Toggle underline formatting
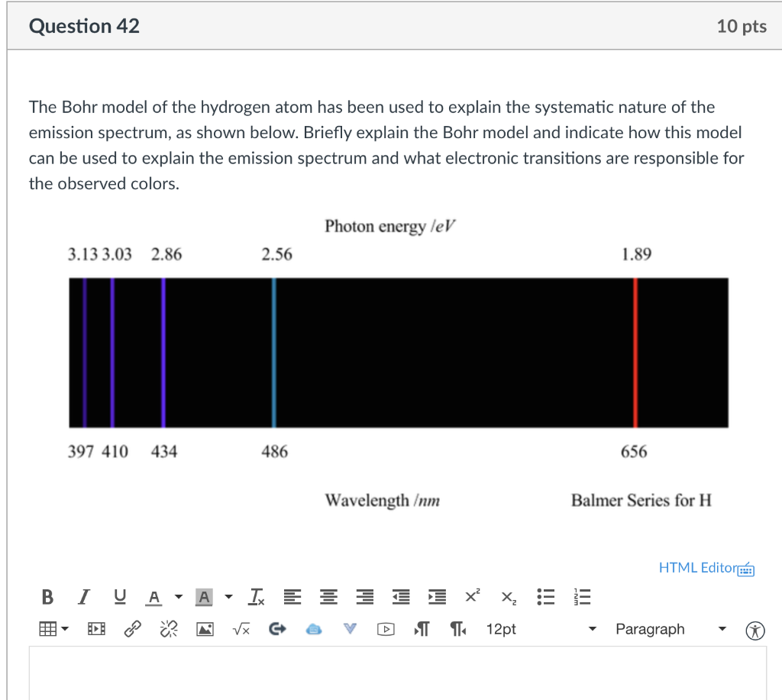Viewport: 782px width, 700px height. (119, 596)
